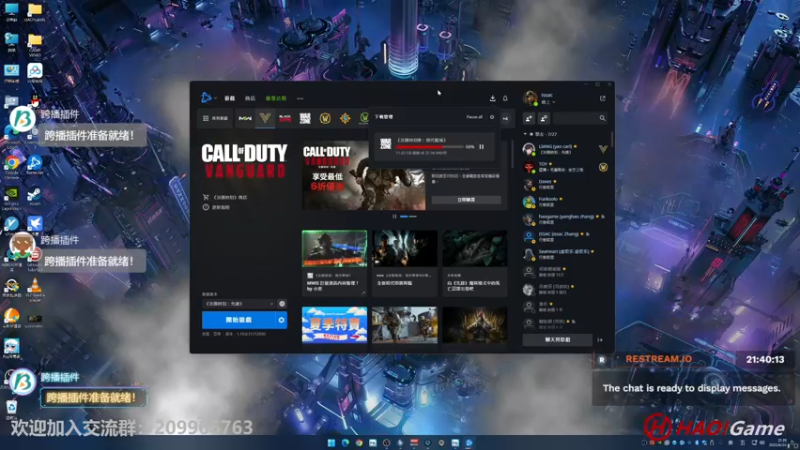Select the Black Ops Cold War icon
The height and width of the screenshot is (450, 800).
click(x=285, y=118)
